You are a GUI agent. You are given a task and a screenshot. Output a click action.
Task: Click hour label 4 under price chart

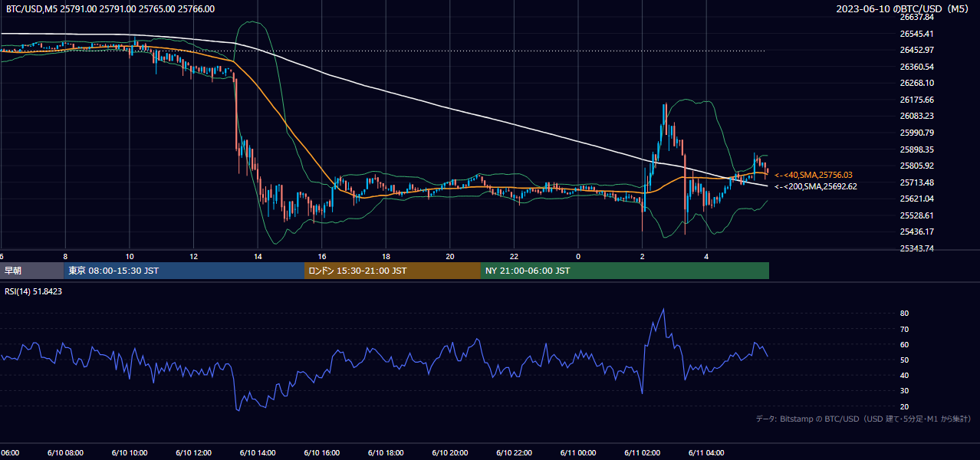click(x=707, y=256)
